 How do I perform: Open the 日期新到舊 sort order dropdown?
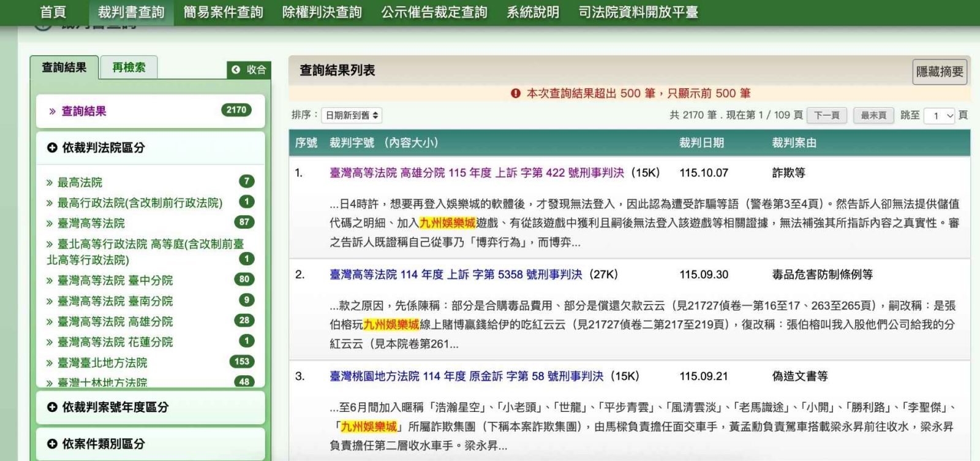click(352, 115)
